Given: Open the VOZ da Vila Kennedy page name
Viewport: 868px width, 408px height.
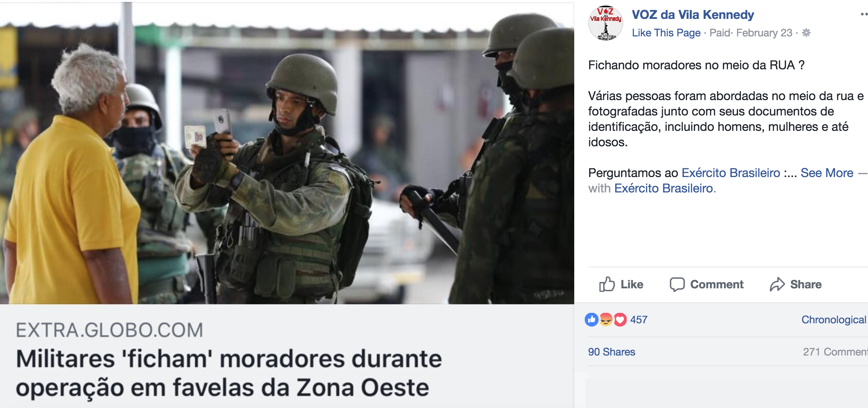Looking at the screenshot, I should [x=693, y=15].
